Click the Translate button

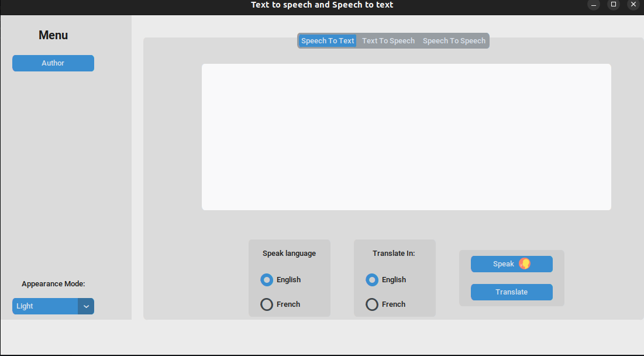(511, 292)
